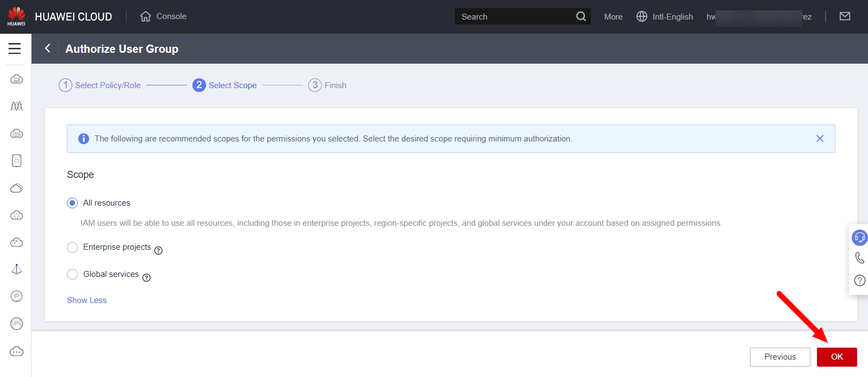Go to the Console home
Viewport: 868px width, 377px height.
(164, 16)
